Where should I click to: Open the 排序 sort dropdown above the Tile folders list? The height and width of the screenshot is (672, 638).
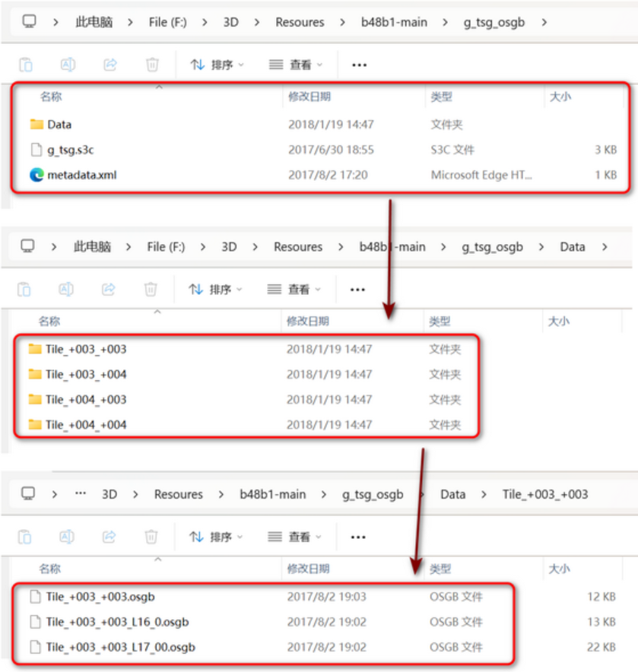(x=215, y=290)
